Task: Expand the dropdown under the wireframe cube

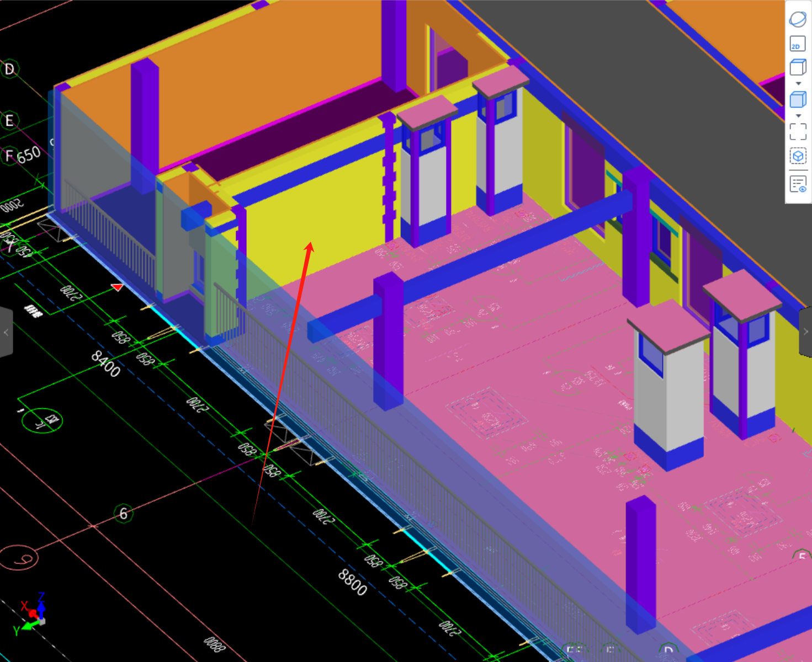Action: click(x=798, y=83)
